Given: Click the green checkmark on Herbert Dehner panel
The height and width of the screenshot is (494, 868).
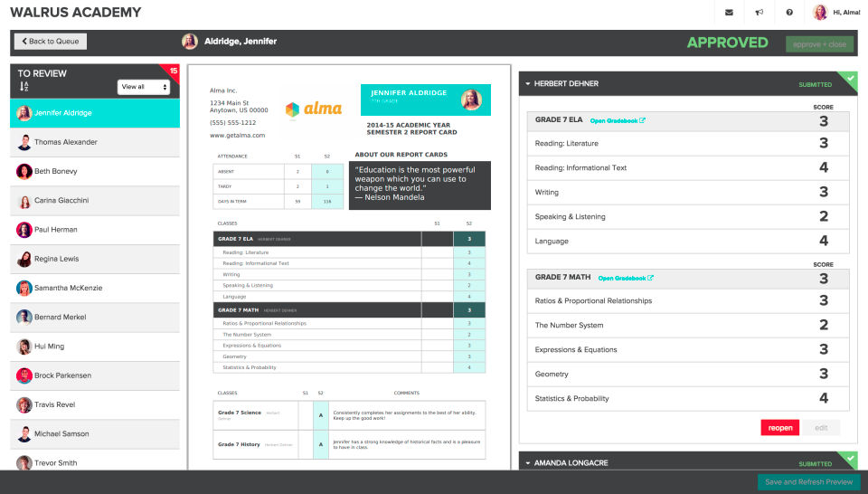Looking at the screenshot, I should (851, 81).
